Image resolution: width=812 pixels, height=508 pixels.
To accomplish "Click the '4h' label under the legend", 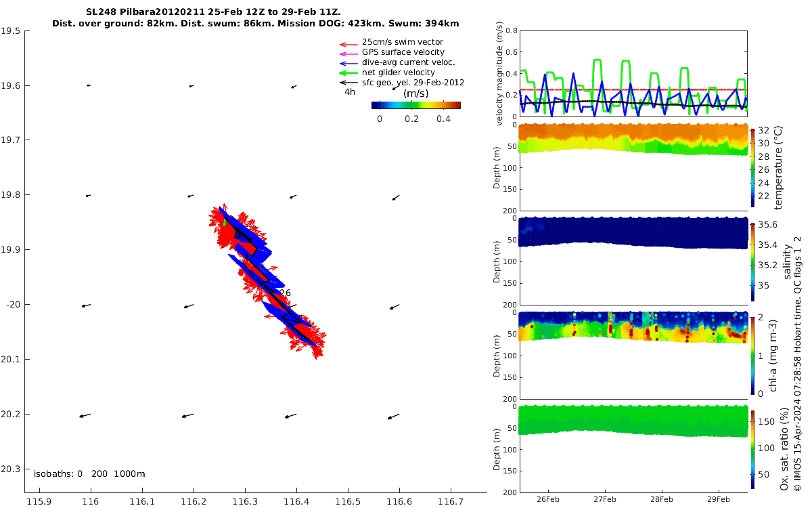I will [x=350, y=91].
